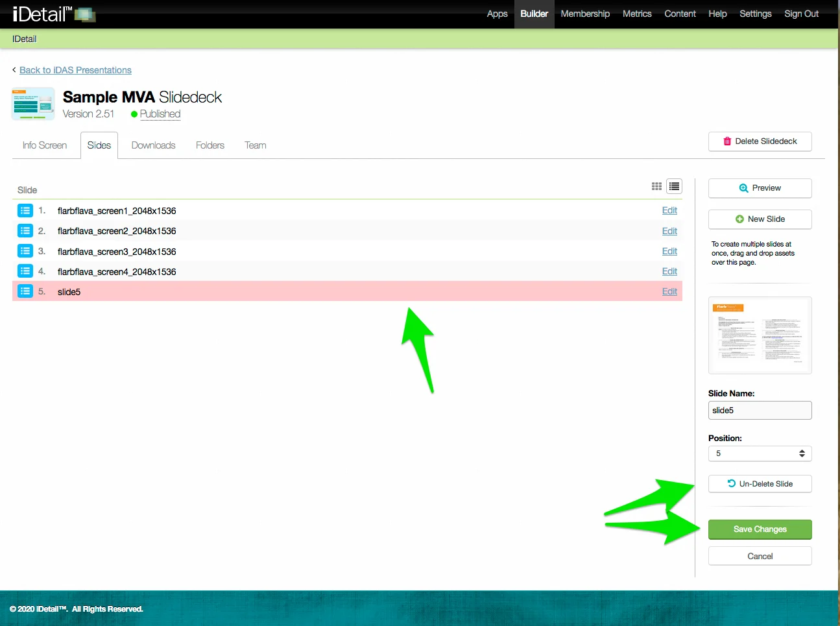Edit flarbflava_screen4_2048x1536 slide

tap(669, 271)
